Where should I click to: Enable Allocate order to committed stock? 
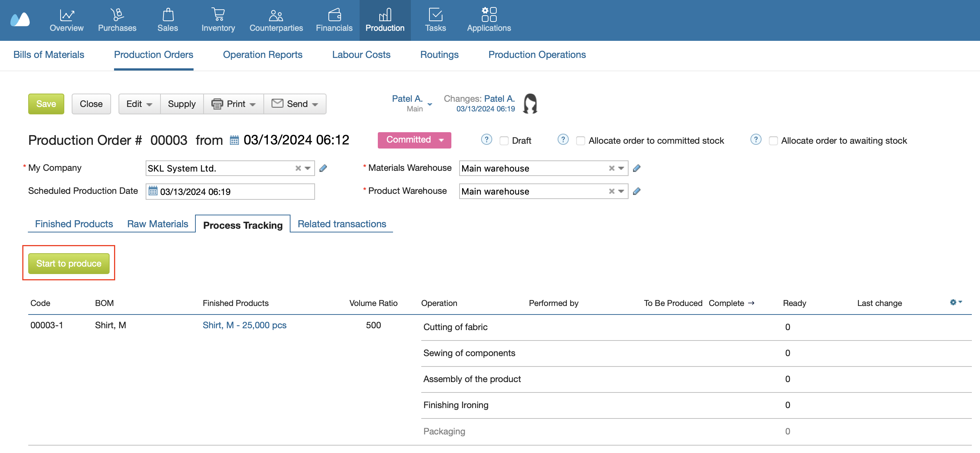pos(581,141)
